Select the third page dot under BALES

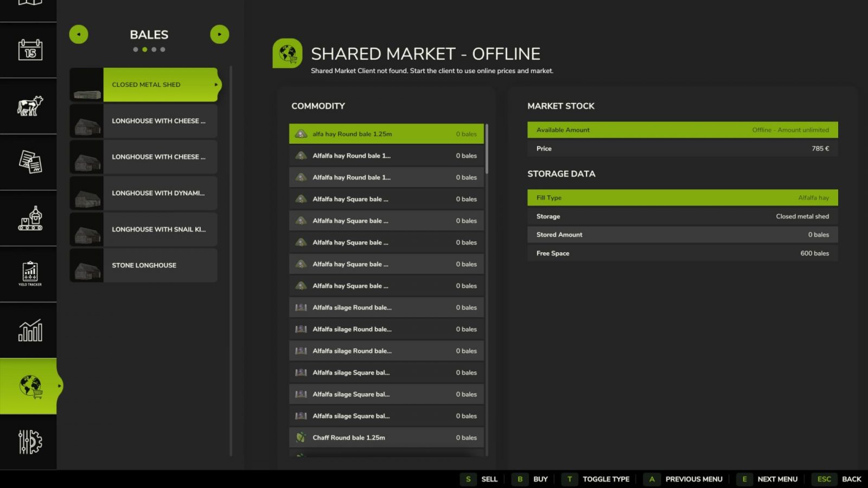[154, 49]
